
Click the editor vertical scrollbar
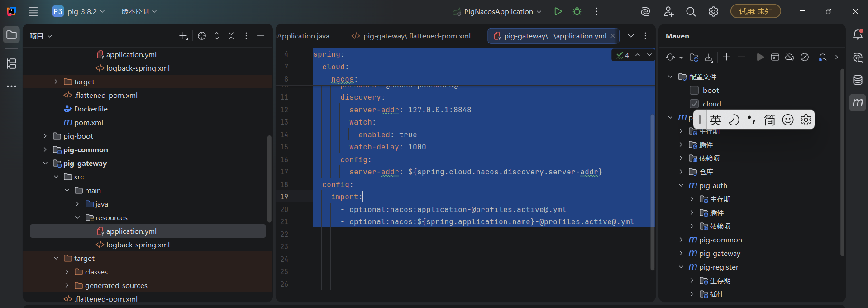652,192
